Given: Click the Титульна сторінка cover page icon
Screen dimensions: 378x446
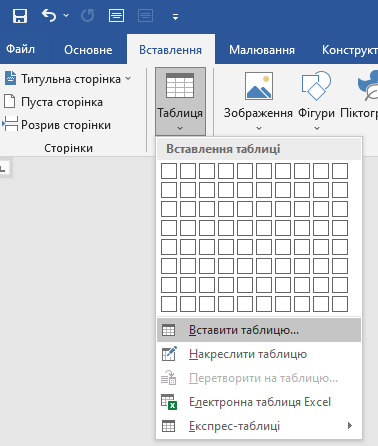Looking at the screenshot, I should (10, 78).
